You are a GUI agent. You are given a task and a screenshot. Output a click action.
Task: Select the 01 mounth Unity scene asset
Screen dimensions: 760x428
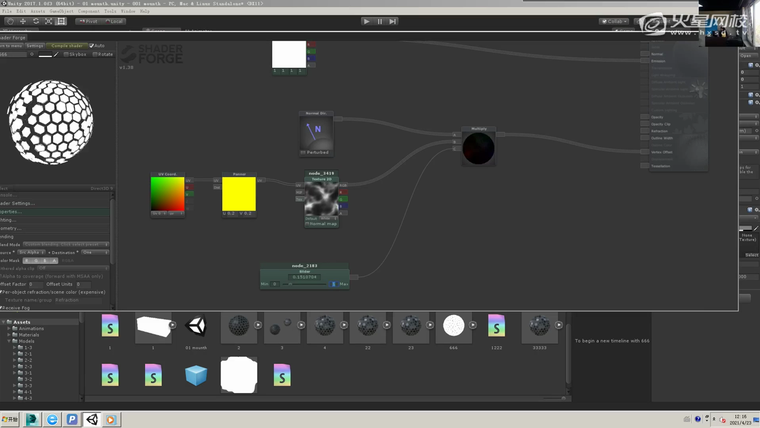click(197, 327)
